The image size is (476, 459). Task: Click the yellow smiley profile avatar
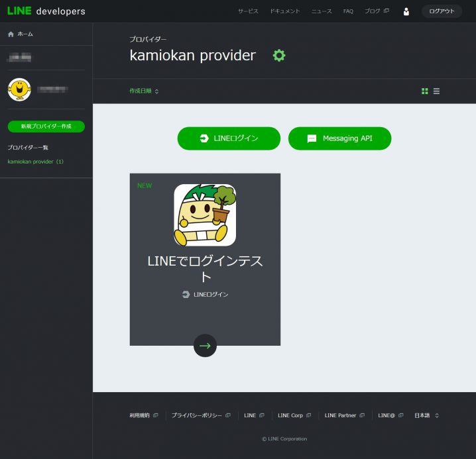pyautogui.click(x=19, y=89)
